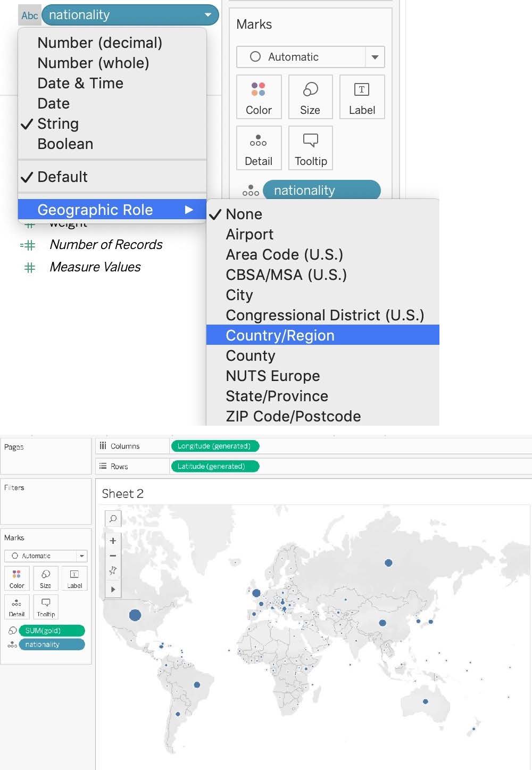Click the SUM(gold) pill on Marks card

coord(52,631)
